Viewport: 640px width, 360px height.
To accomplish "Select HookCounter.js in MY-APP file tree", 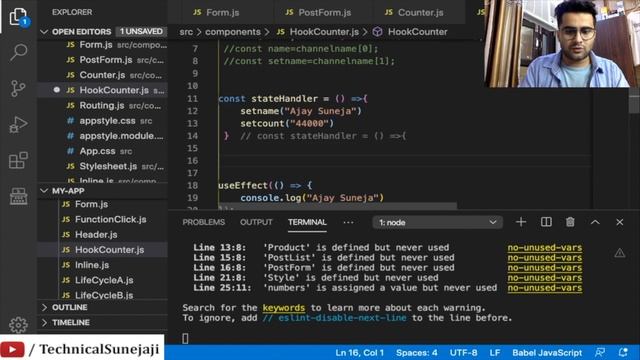I will click(103, 250).
